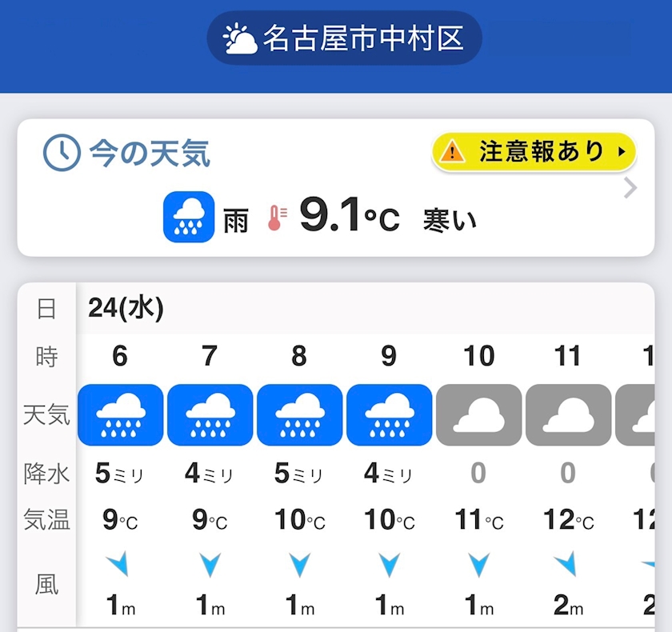Tap the thermometer icon next to 9.1°C
The height and width of the screenshot is (632, 672).
point(277,218)
